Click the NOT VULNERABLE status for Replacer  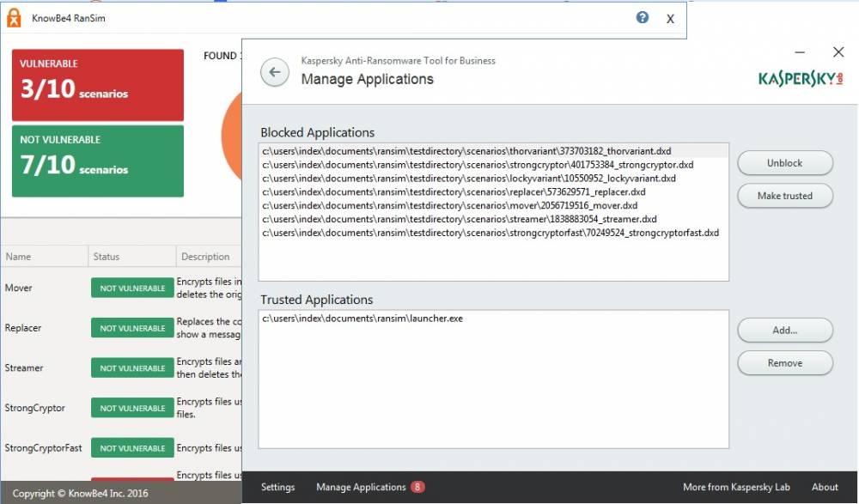coord(132,328)
